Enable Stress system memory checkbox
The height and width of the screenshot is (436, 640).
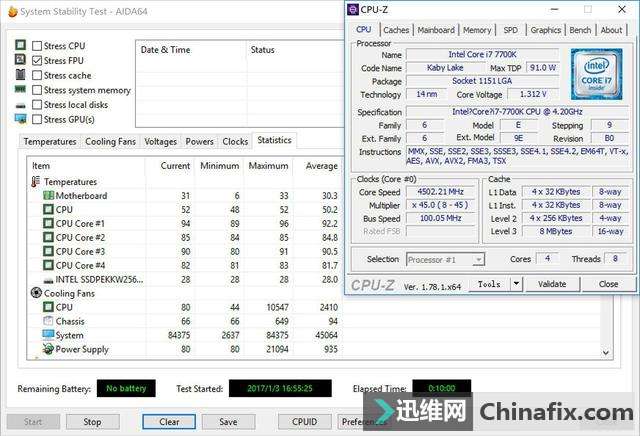click(37, 90)
